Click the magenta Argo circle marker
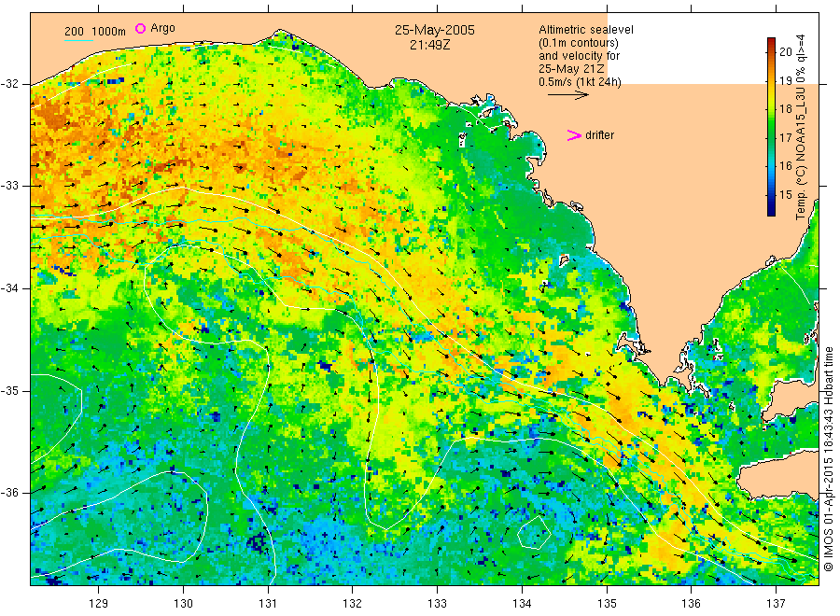The height and width of the screenshot is (616, 840). click(140, 28)
